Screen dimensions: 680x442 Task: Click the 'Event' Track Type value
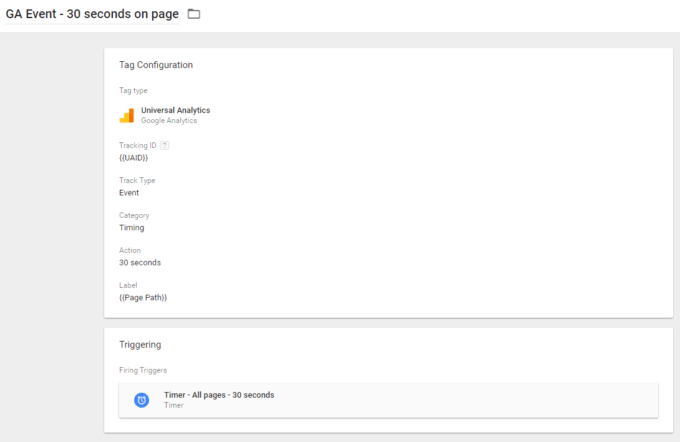[129, 193]
